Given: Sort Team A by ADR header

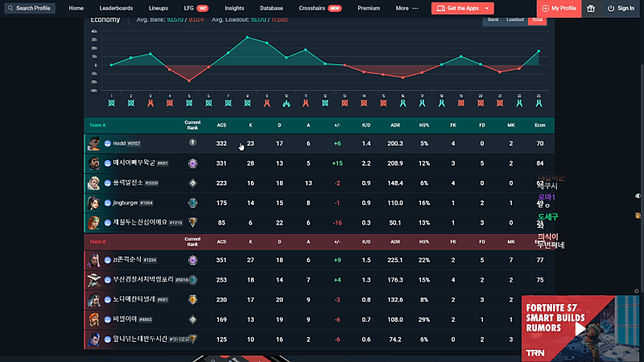Looking at the screenshot, I should (395, 125).
